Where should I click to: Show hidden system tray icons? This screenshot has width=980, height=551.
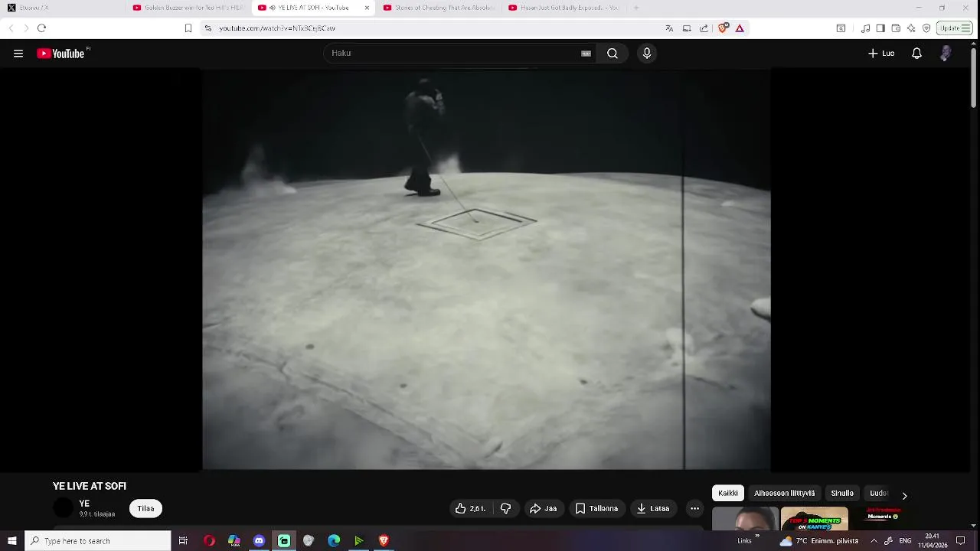coord(874,541)
